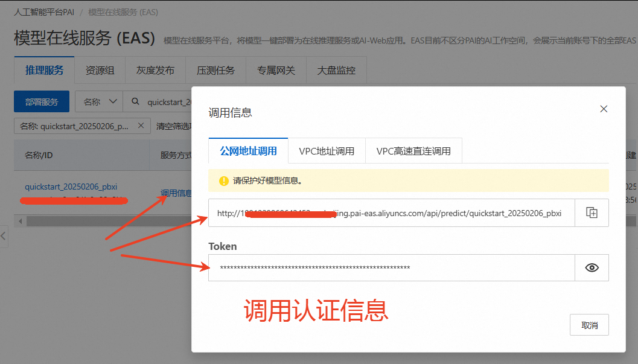Click the 部署服务 button
This screenshot has height=364, width=638.
click(x=41, y=101)
